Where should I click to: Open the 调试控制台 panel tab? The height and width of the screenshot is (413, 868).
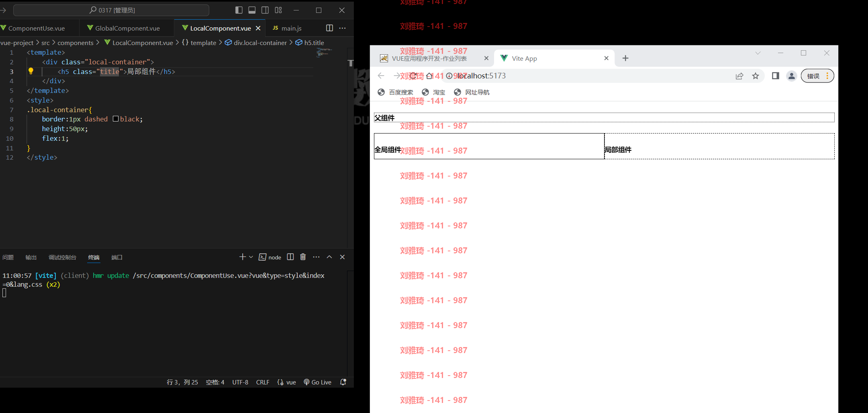62,257
